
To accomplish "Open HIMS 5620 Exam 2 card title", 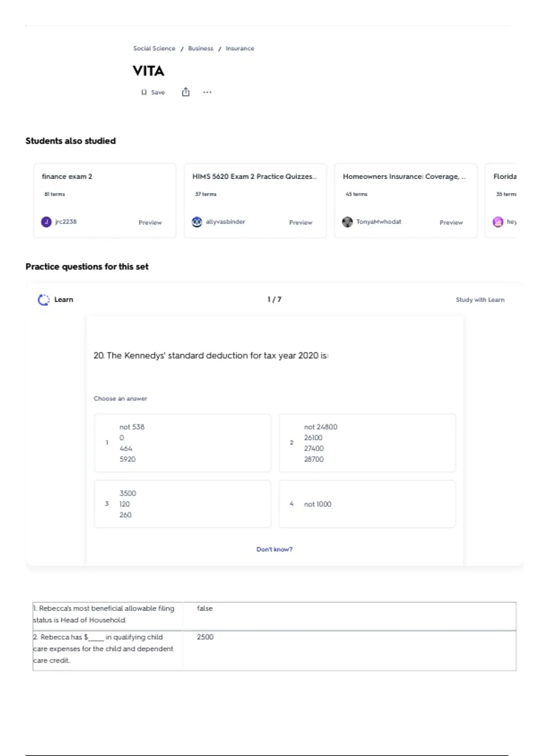I will (x=254, y=177).
